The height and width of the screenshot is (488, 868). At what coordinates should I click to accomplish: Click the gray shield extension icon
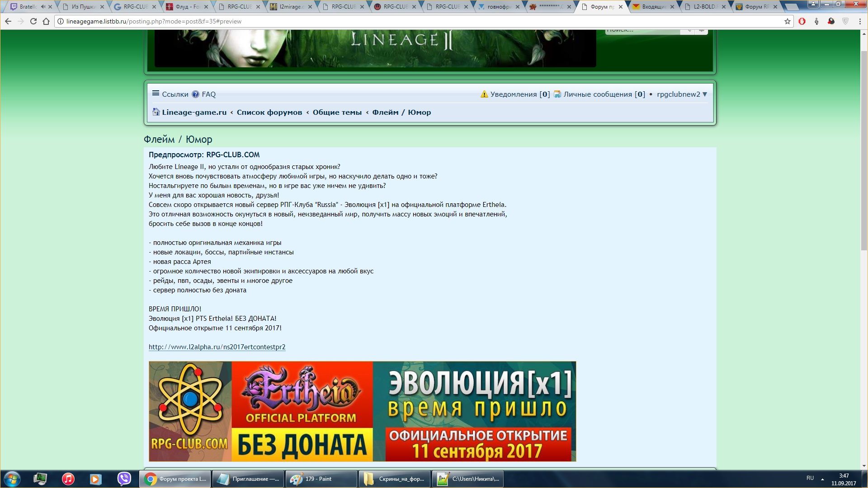click(845, 21)
